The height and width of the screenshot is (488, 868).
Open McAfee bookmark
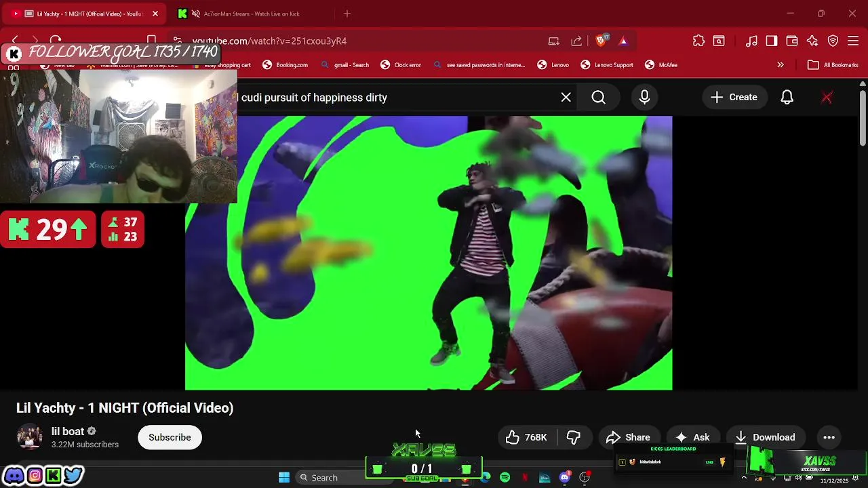pos(660,65)
